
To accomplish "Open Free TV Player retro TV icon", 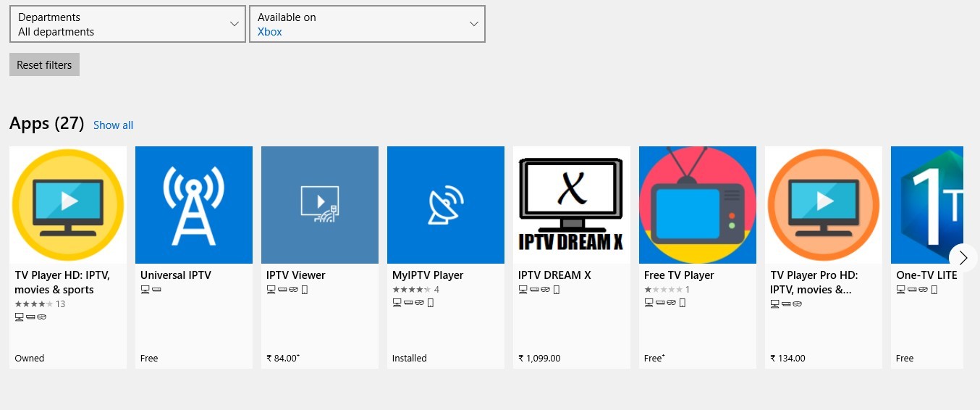I will (698, 205).
